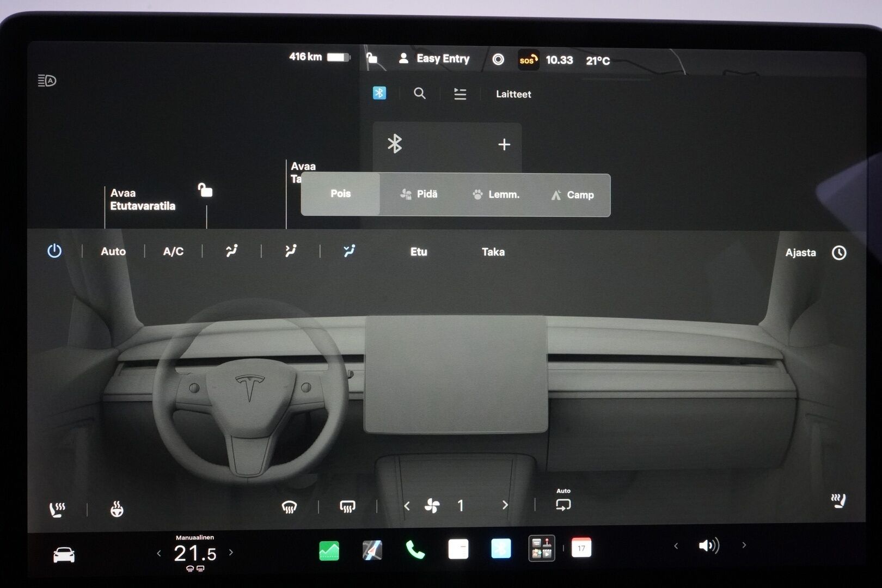882x588 pixels.
Task: Decrease volume with left arrow
Action: (676, 546)
